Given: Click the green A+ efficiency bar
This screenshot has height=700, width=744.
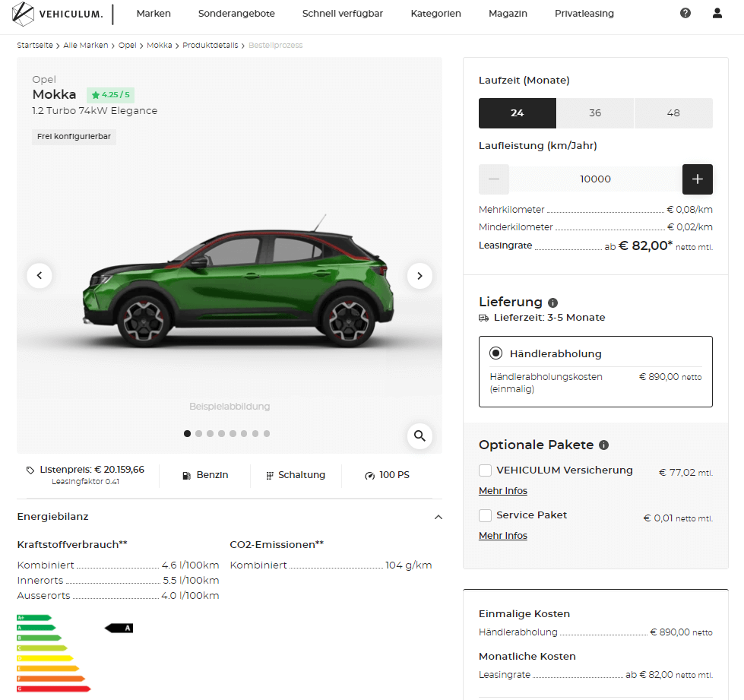Looking at the screenshot, I should tap(34, 617).
